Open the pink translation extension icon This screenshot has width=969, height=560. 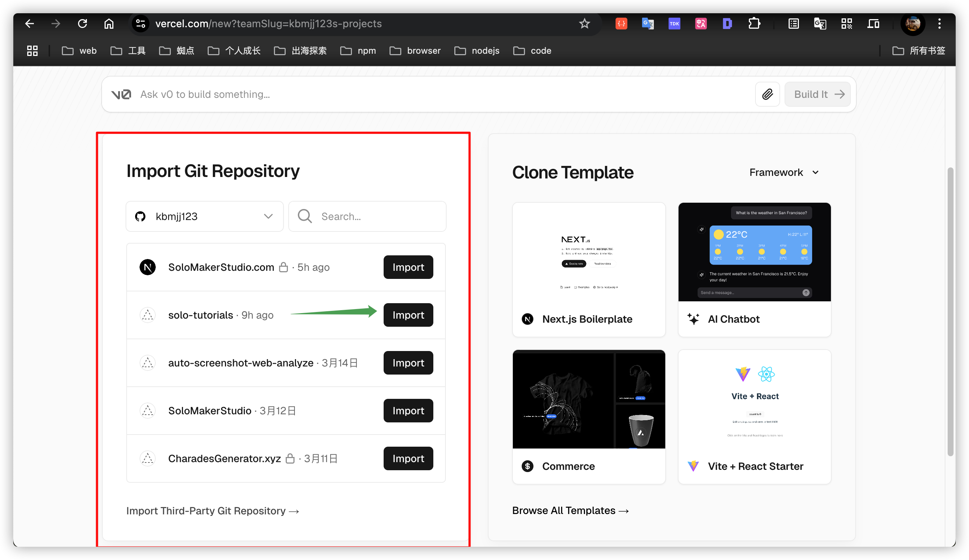click(701, 24)
